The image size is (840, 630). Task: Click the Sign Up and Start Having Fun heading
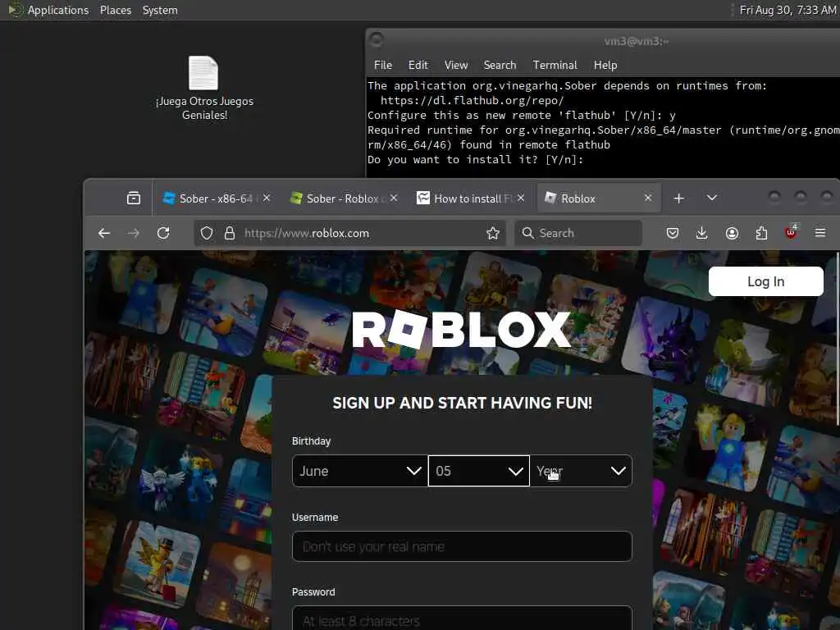pos(463,404)
